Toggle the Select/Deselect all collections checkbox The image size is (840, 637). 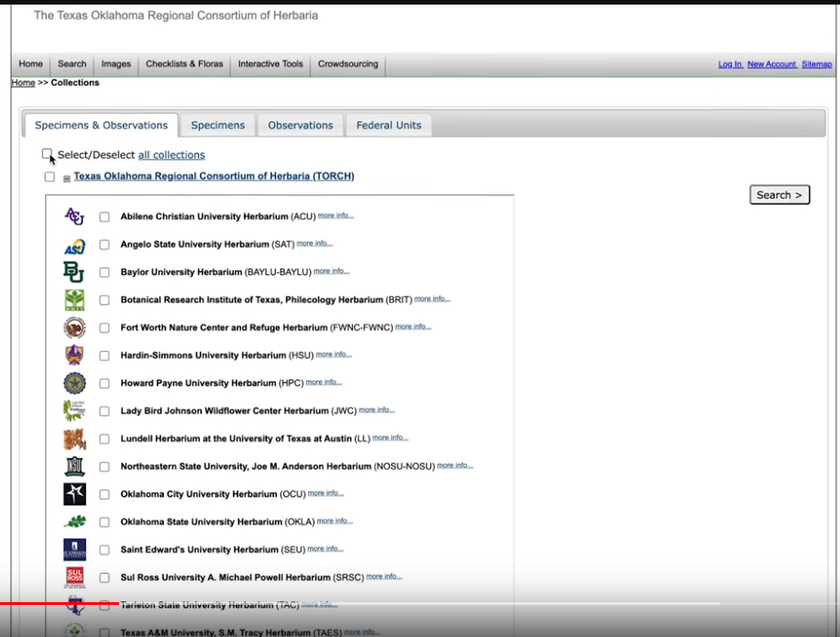click(x=47, y=154)
